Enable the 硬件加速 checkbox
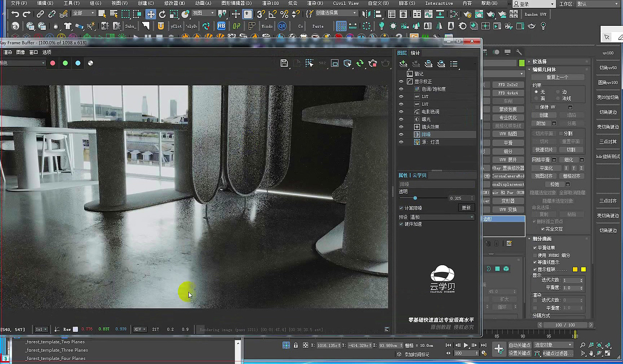 (x=401, y=224)
